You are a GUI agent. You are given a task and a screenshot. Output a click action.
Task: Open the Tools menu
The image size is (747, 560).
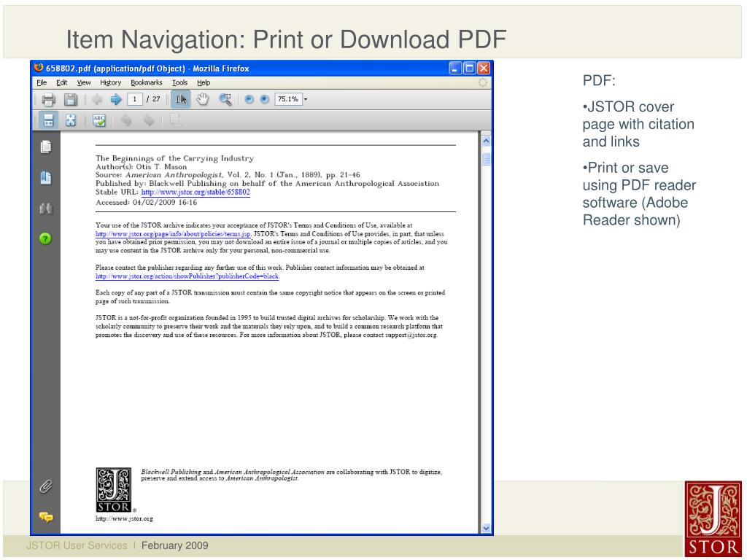point(179,83)
